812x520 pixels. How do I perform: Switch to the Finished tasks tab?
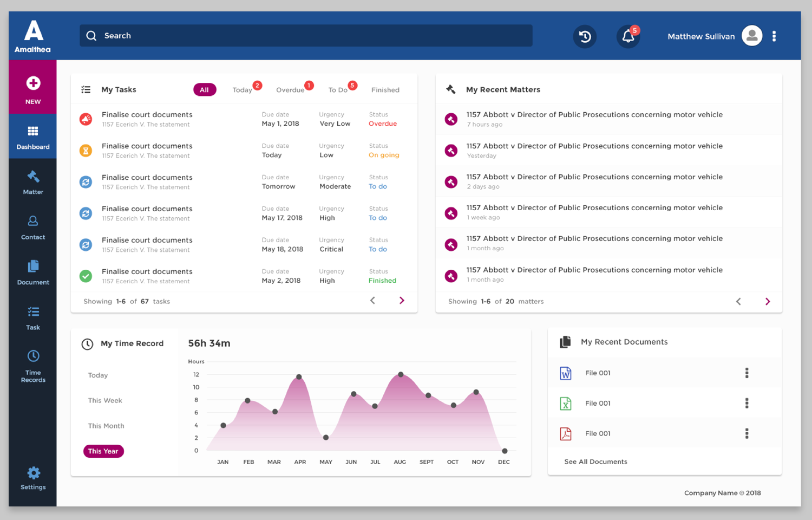[385, 90]
